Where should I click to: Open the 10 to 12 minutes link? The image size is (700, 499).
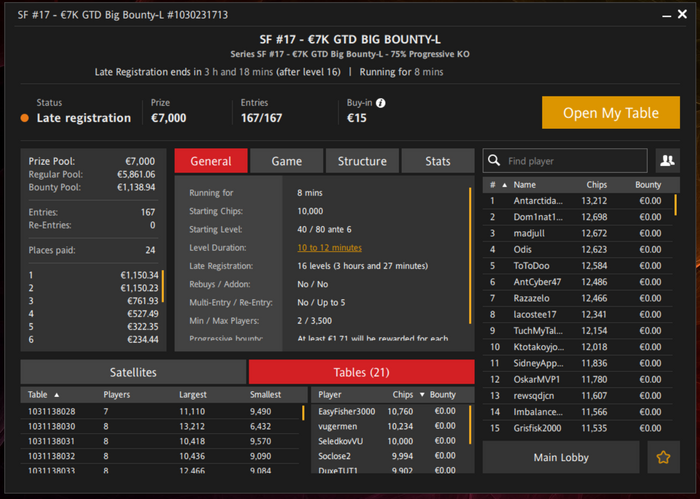[329, 248]
